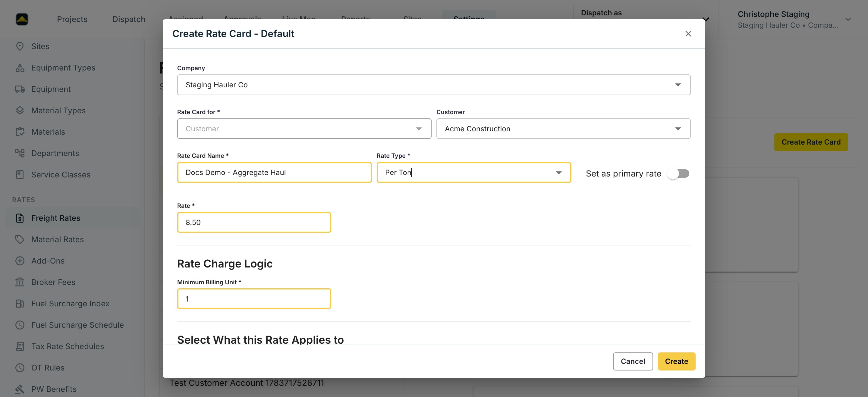868x397 pixels.
Task: Click the Fuel Surcharge Schedule clock icon
Action: (x=20, y=325)
